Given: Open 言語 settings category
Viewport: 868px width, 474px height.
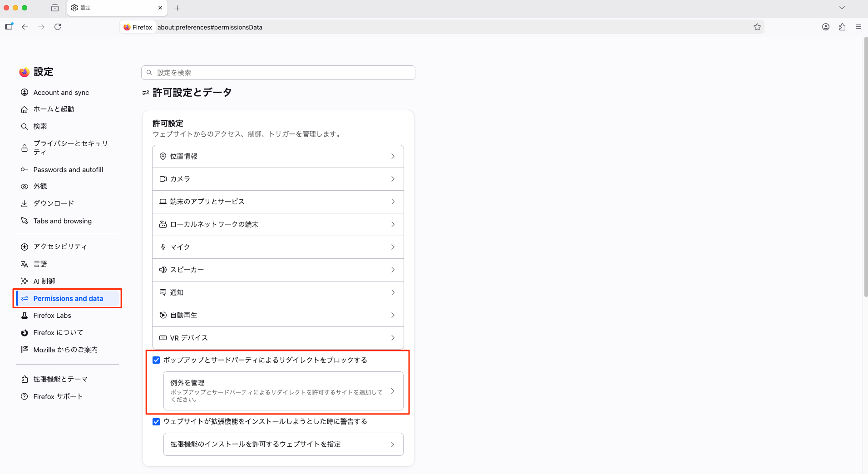Looking at the screenshot, I should (x=67, y=264).
